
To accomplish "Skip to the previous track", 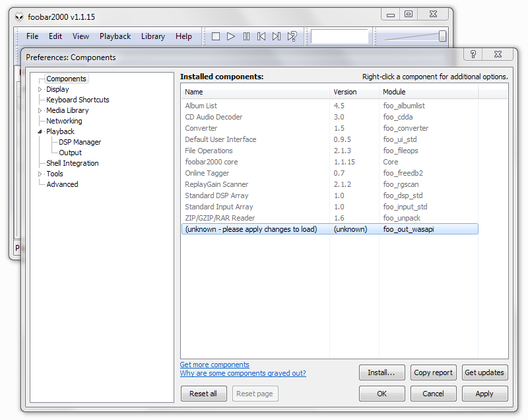I will 261,36.
